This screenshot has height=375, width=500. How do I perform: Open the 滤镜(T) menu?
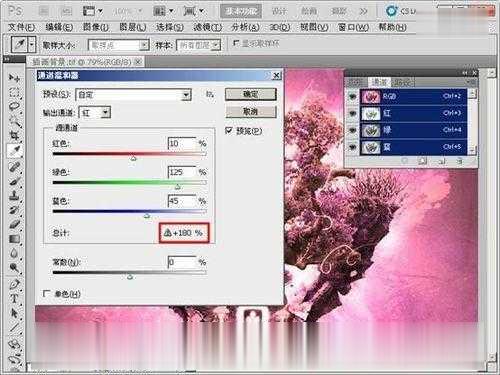[207, 27]
